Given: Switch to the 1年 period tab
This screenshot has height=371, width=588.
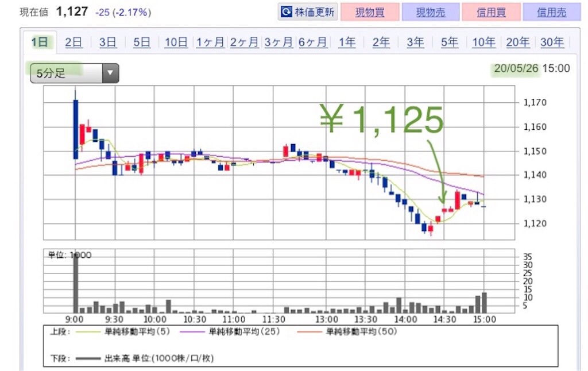Looking at the screenshot, I should click(347, 42).
